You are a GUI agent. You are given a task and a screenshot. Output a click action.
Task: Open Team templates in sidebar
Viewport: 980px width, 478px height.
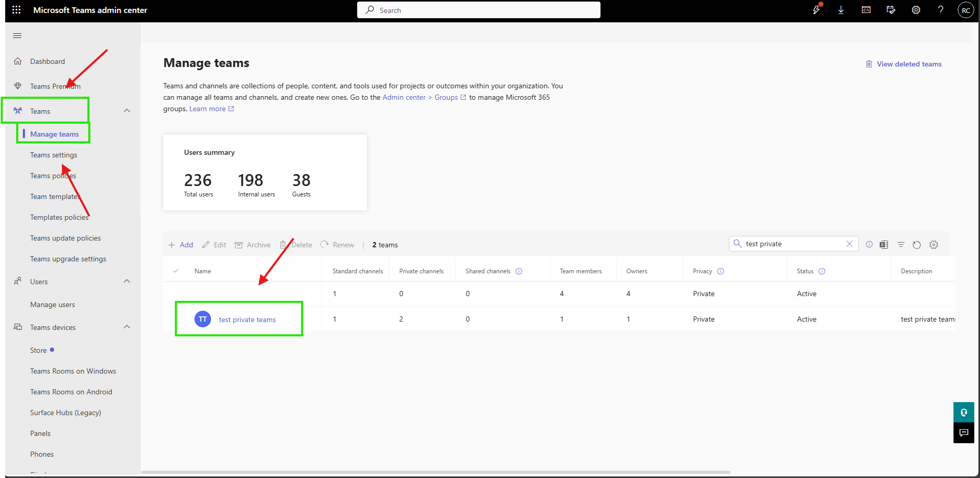click(56, 196)
